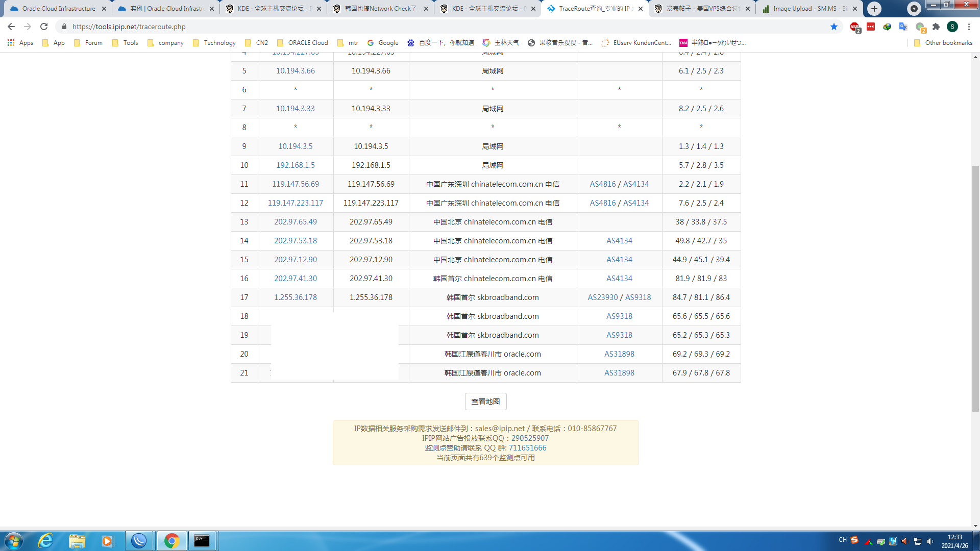980x551 pixels.
Task: Switch to Oracle Cloud Infrastructure tab
Action: [58, 9]
